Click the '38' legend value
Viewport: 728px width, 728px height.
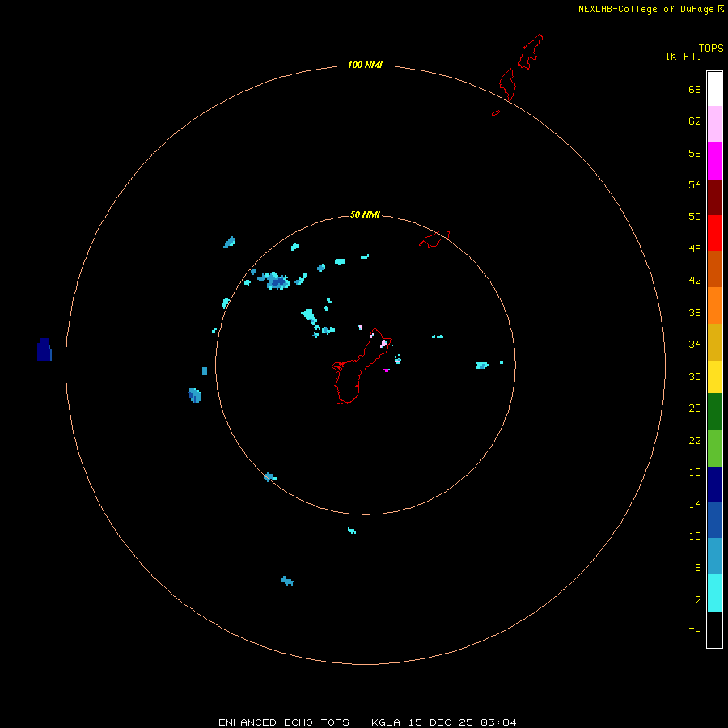(695, 313)
